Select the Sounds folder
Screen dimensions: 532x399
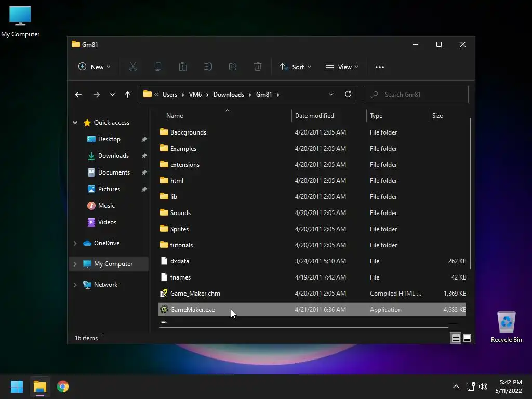pyautogui.click(x=312, y=212)
